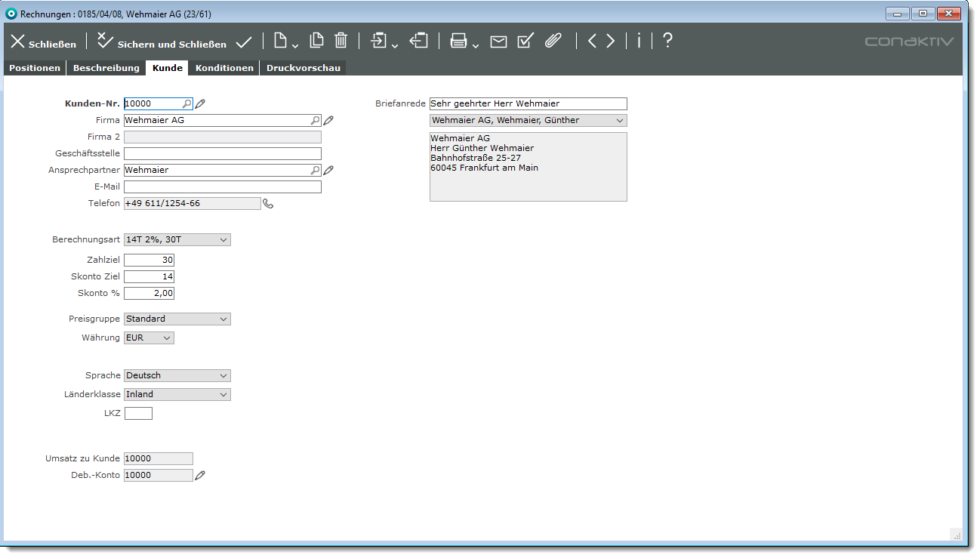Switch to the Konditionen tab
Screen dimensions: 980x558
click(x=224, y=68)
